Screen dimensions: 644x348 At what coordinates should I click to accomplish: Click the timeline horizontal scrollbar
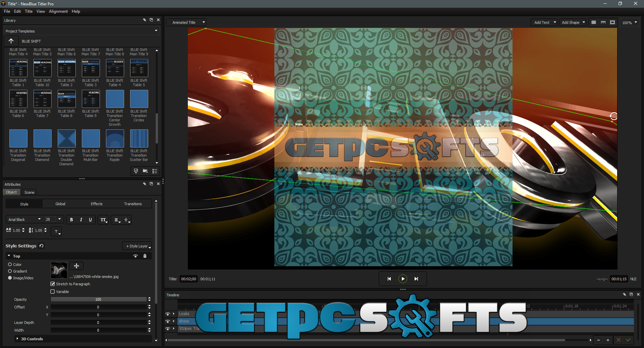tap(367, 340)
